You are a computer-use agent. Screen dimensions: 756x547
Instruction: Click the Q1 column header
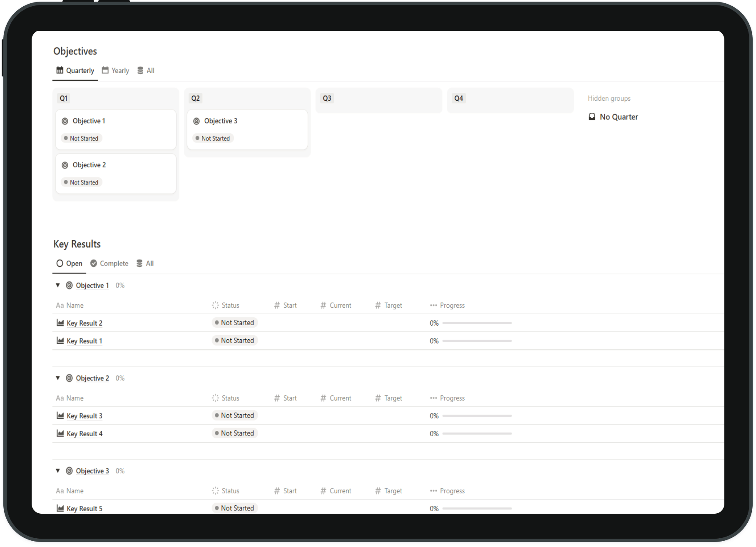click(x=63, y=98)
